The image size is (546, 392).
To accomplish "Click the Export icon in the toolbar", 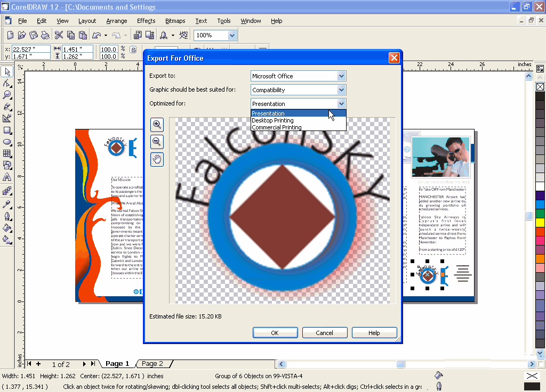I will pyautogui.click(x=150, y=35).
